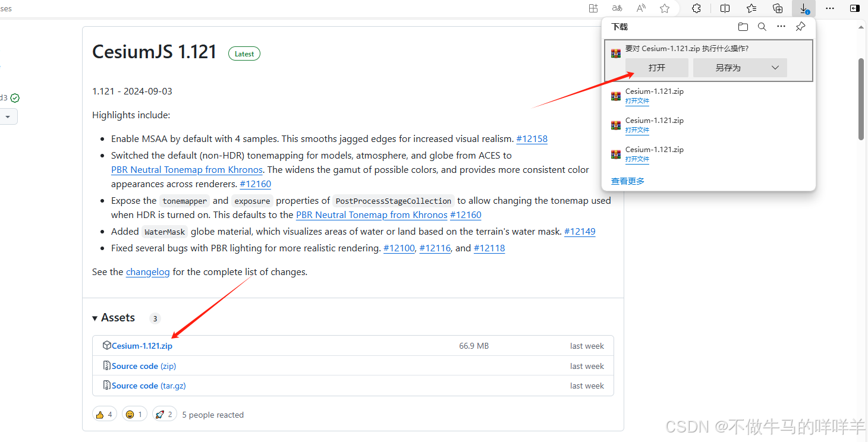Click the 66.9 MB file size text

474,346
